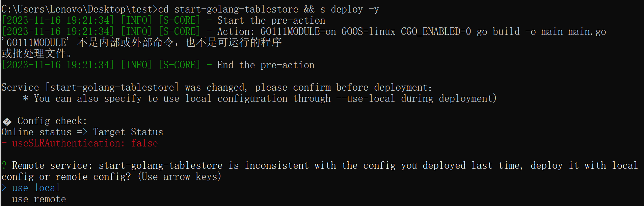The width and height of the screenshot is (644, 206).
Task: Click the blue arrow selection pointer
Action: 4,188
